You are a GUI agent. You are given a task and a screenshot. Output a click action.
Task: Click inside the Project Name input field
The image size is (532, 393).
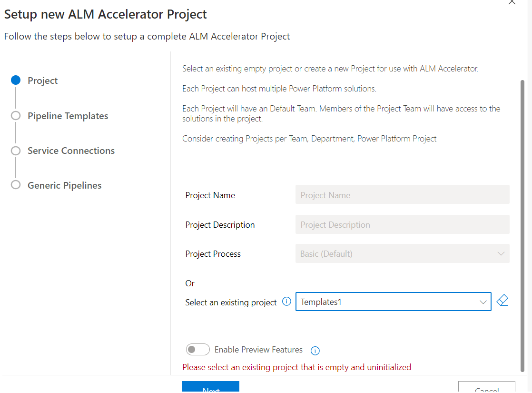[x=402, y=194]
